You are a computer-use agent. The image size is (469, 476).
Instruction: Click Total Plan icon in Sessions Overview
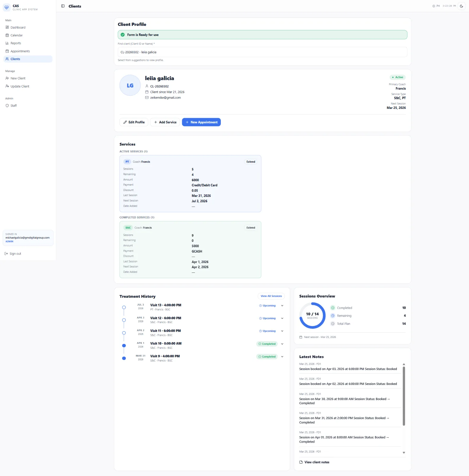[x=333, y=324]
